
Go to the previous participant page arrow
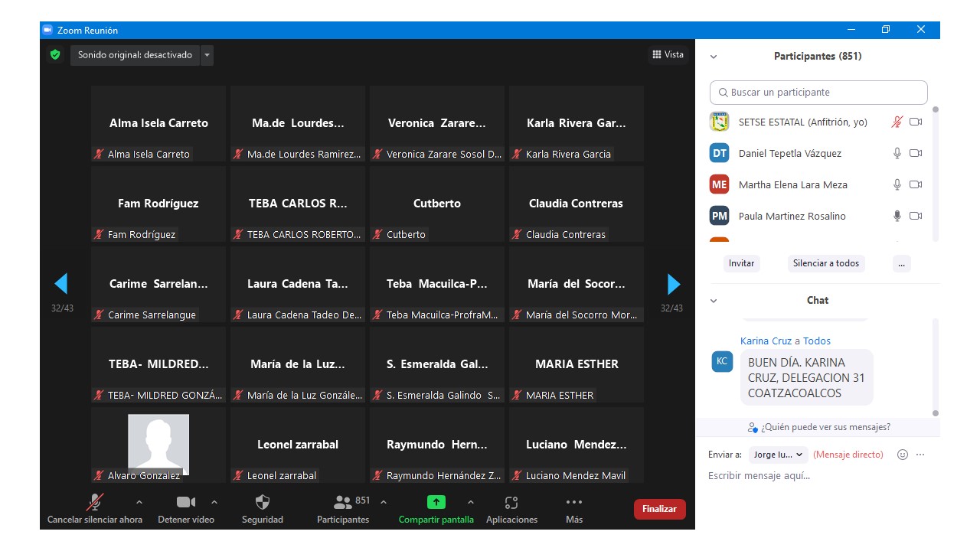pyautogui.click(x=61, y=284)
